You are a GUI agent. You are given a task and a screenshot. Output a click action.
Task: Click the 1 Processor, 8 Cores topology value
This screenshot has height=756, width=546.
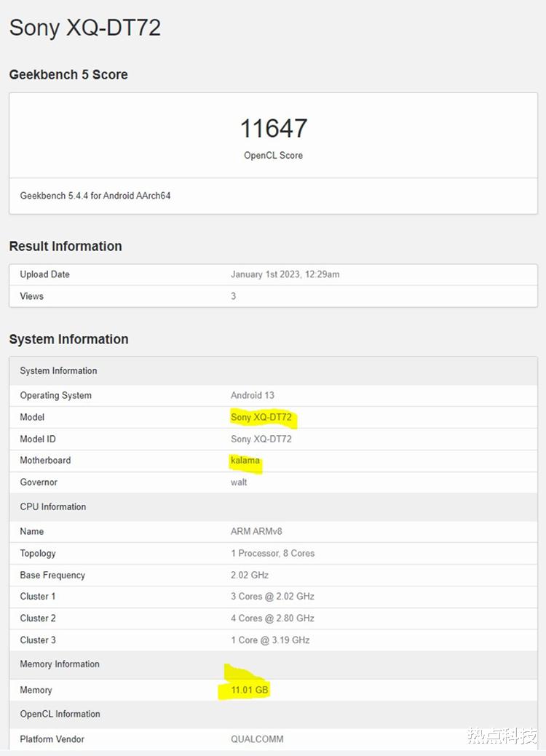point(272,553)
